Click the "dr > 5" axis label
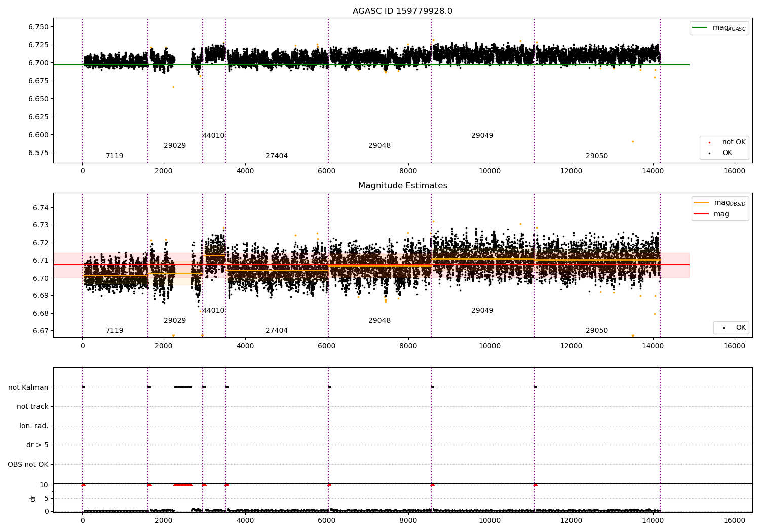760x532 pixels. (37, 445)
